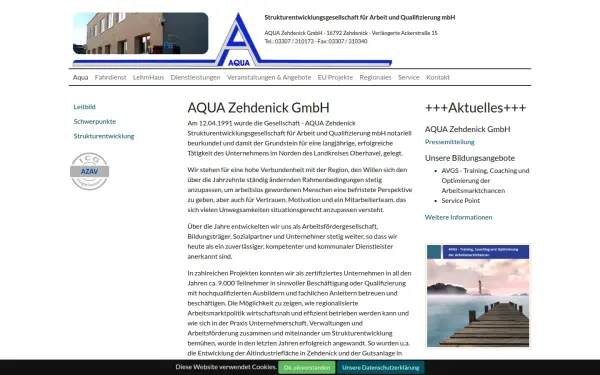Click the Service Point list item
The width and height of the screenshot is (600, 375).
(x=461, y=201)
